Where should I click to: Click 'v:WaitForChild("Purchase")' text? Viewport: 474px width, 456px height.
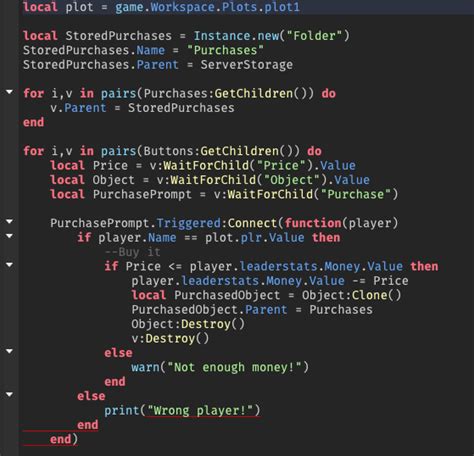[x=306, y=194]
